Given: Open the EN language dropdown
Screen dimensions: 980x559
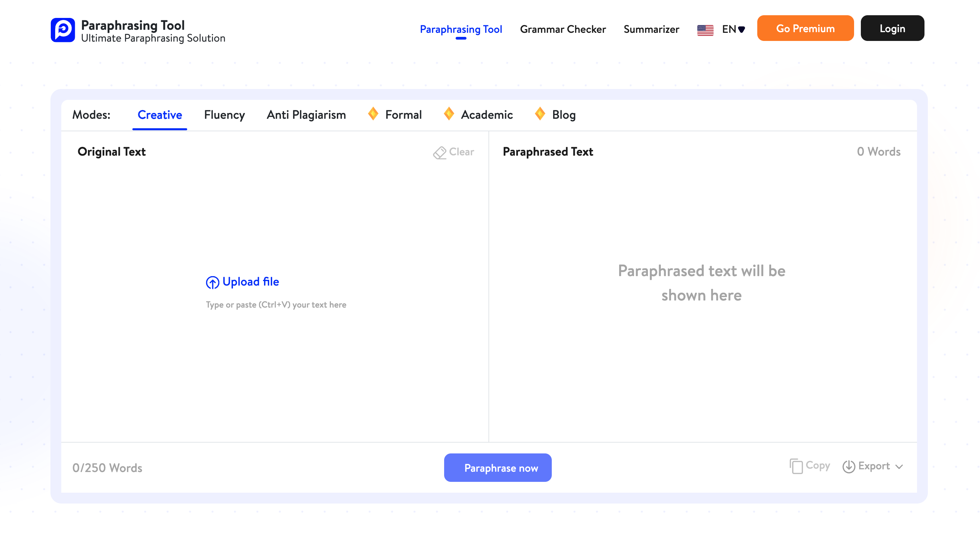Looking at the screenshot, I should [x=734, y=29].
